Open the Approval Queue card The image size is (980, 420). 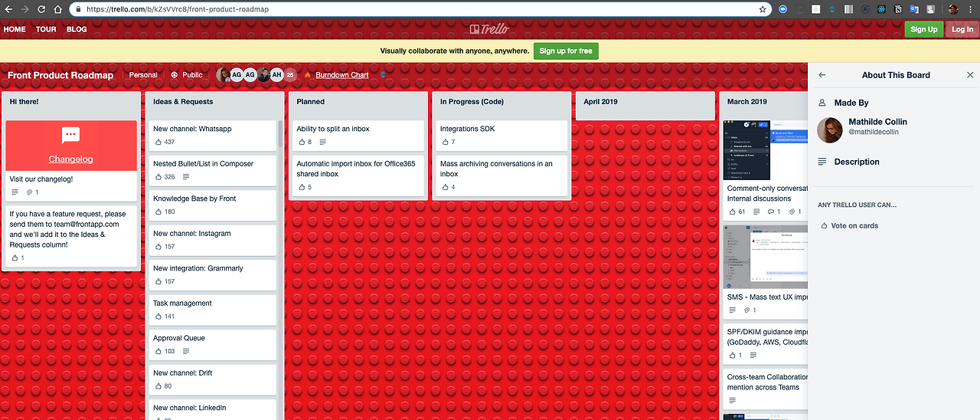click(x=212, y=344)
